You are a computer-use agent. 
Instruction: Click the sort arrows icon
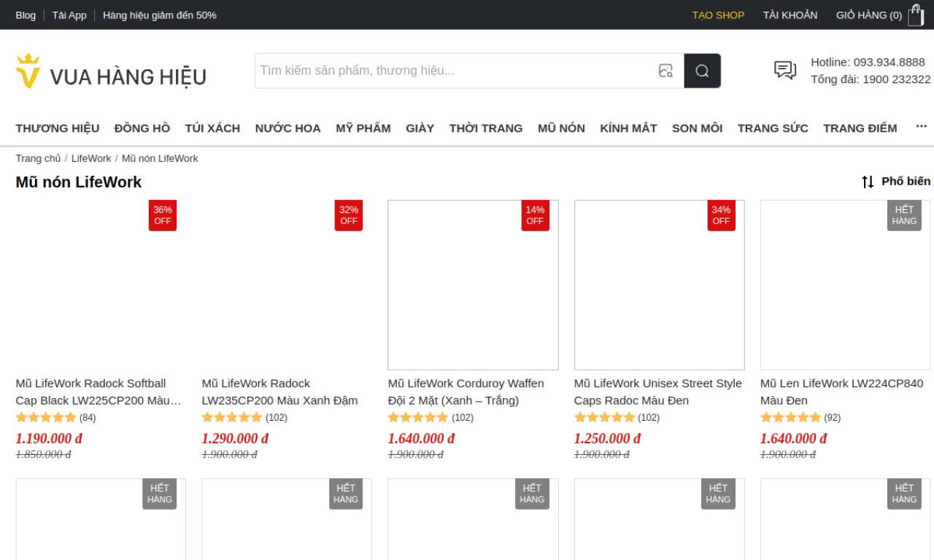868,182
